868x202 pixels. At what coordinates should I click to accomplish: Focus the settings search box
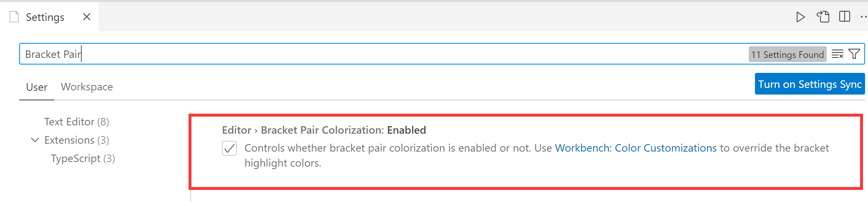click(x=375, y=54)
